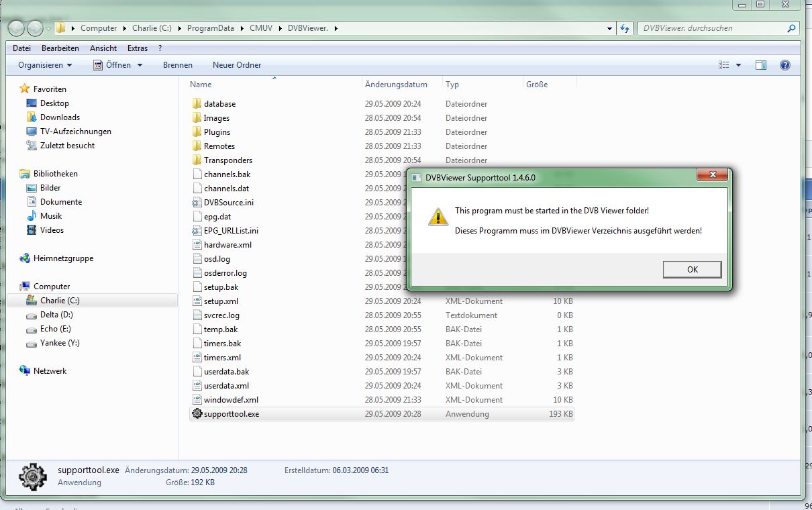Select Heimnetzgruppe in the navigation pane

point(63,258)
